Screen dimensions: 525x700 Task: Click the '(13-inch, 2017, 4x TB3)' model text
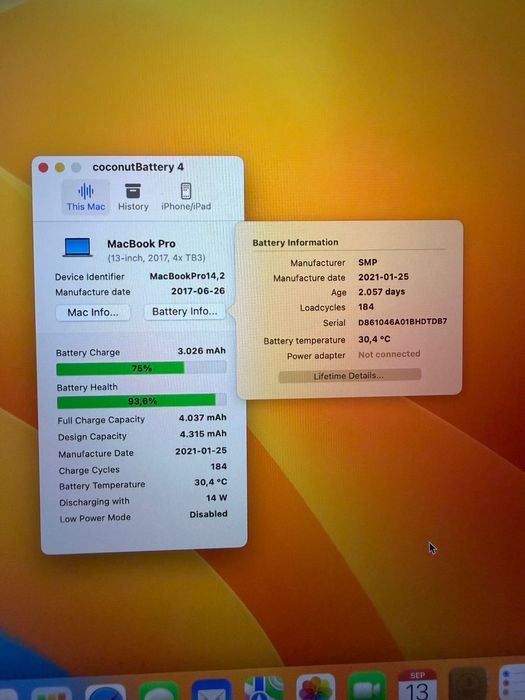pyautogui.click(x=156, y=258)
